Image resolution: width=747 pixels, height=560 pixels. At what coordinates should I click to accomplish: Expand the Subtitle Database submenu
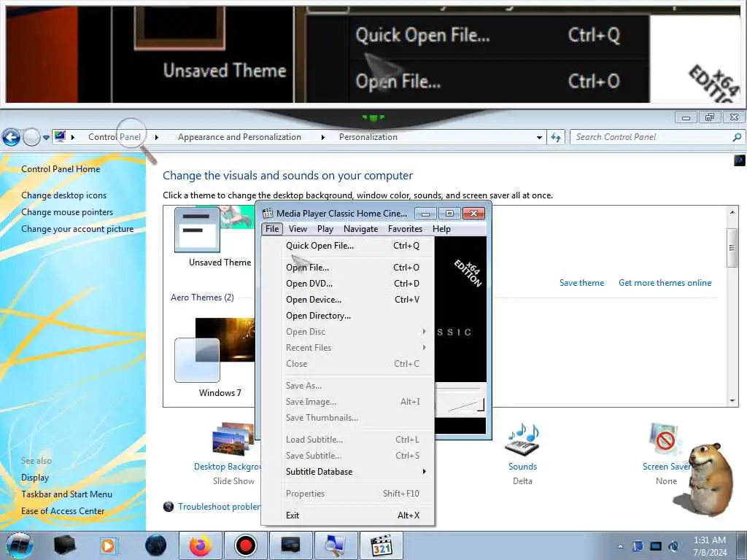[348, 472]
